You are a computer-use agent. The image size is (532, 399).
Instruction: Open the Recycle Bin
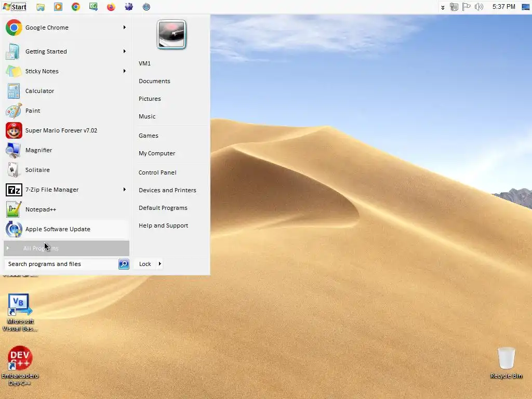click(506, 363)
